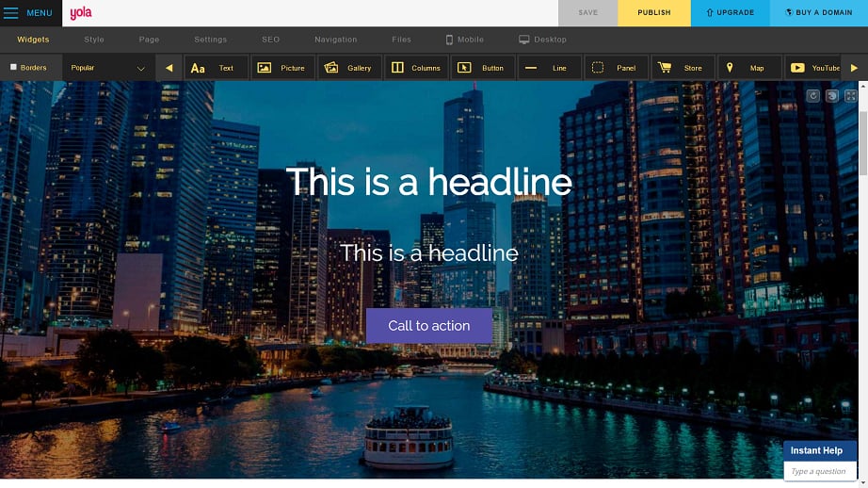Image resolution: width=868 pixels, height=488 pixels.
Task: Expand the Popular widgets dropdown
Action: click(x=108, y=68)
